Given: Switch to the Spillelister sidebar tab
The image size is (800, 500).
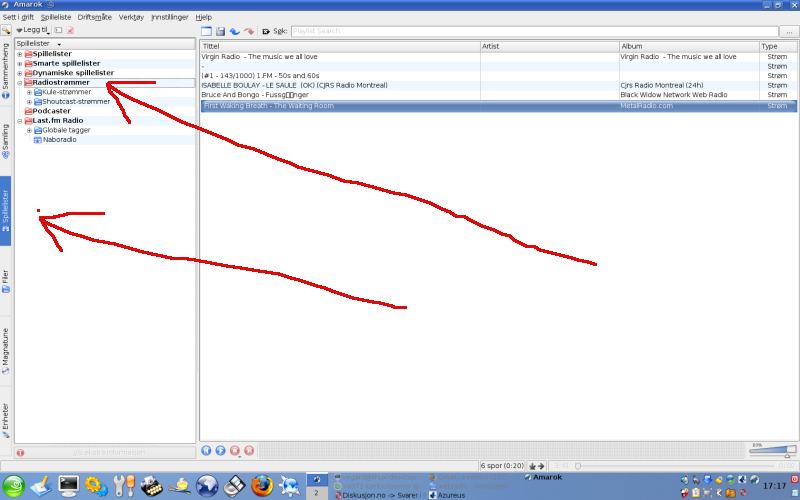Looking at the screenshot, I should tap(6, 211).
